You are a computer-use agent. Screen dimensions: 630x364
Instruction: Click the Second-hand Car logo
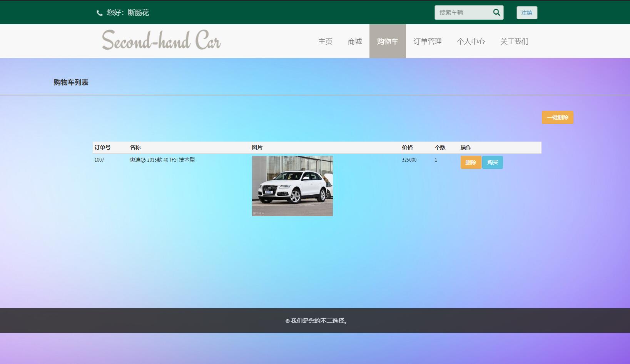(161, 40)
